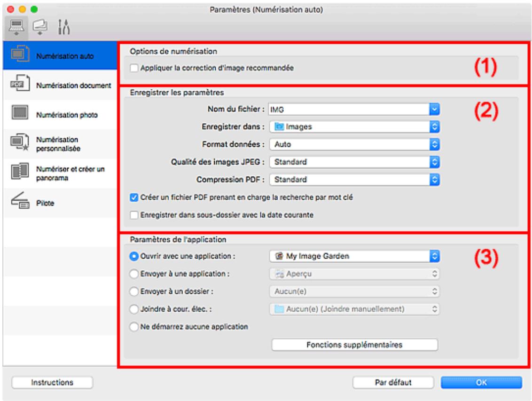Image resolution: width=532 pixels, height=401 pixels.
Task: Click the Par défaut button
Action: 393,383
